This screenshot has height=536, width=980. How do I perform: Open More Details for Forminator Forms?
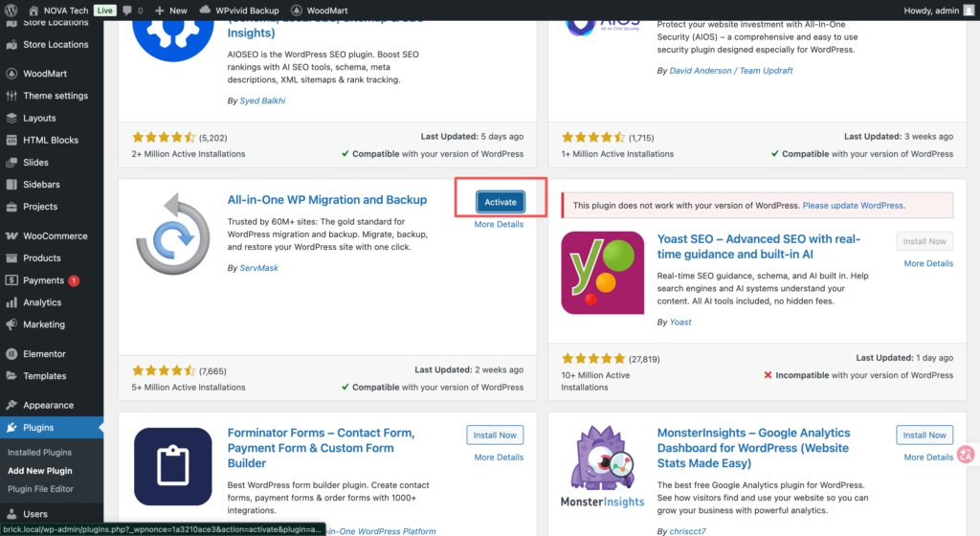(x=499, y=458)
